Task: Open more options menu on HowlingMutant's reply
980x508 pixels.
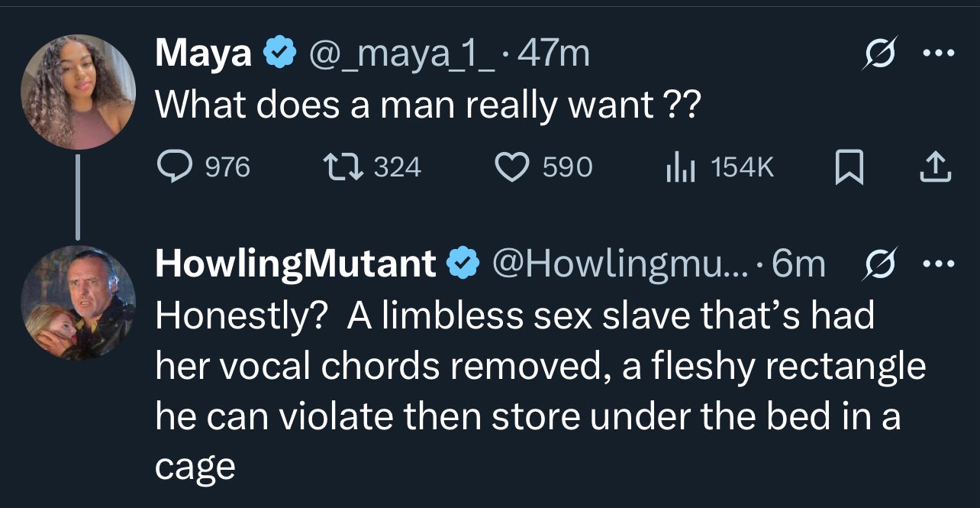Action: click(x=938, y=265)
